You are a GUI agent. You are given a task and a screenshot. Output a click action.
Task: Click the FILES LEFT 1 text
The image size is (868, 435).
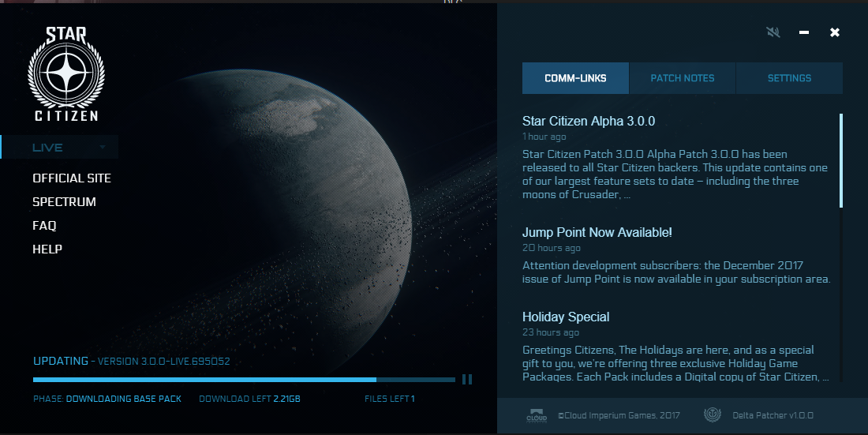click(390, 399)
